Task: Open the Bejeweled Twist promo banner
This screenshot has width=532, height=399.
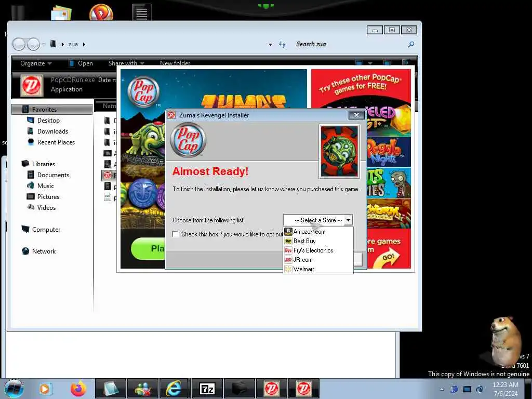Action: (389, 121)
